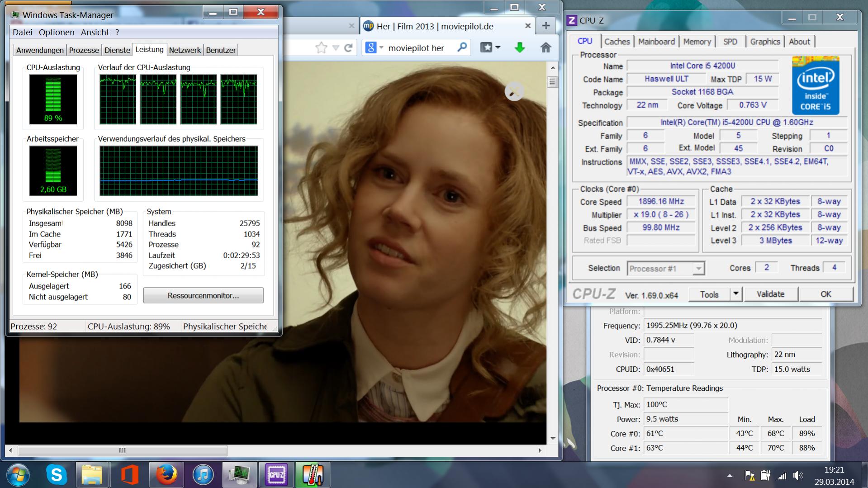Reload the page in Firefox
The height and width of the screenshot is (488, 868).
[x=348, y=47]
